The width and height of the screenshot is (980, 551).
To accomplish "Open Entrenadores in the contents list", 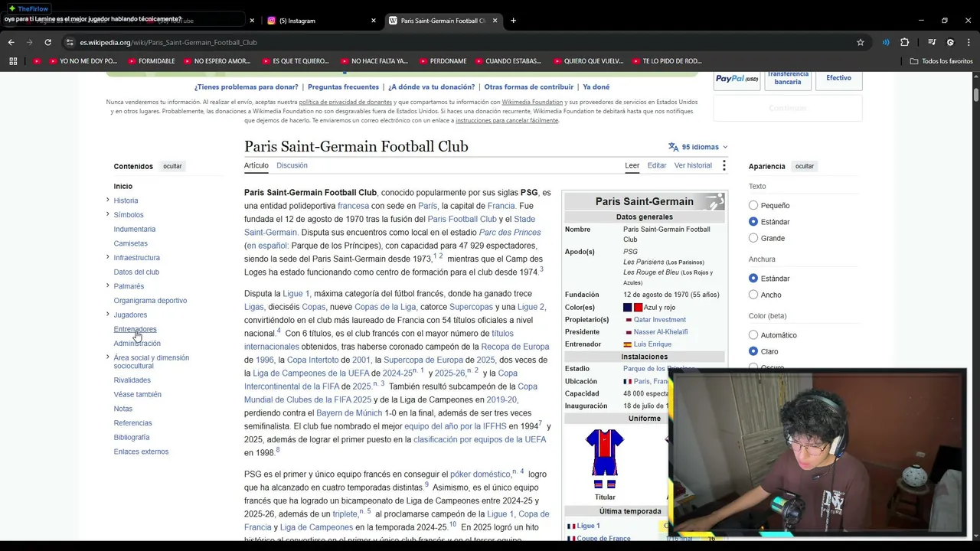I will pyautogui.click(x=135, y=329).
